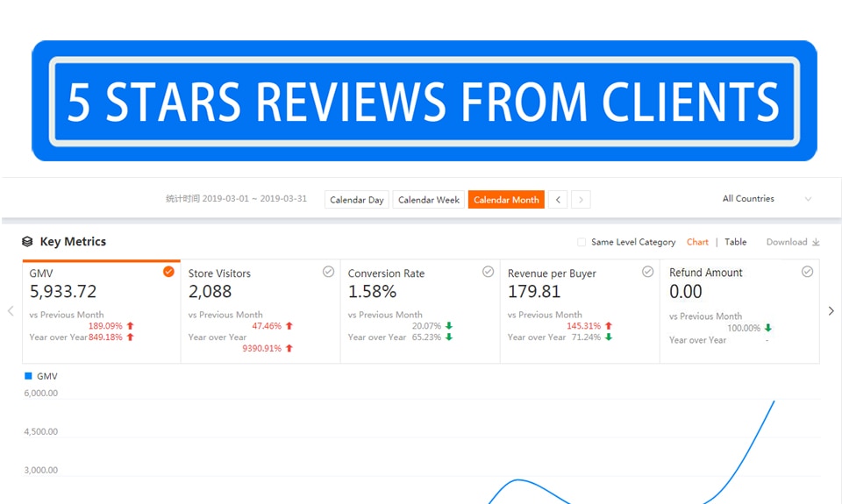Click Revenue per Buyer year over year down arrow
Image resolution: width=842 pixels, height=504 pixels.
pos(609,337)
